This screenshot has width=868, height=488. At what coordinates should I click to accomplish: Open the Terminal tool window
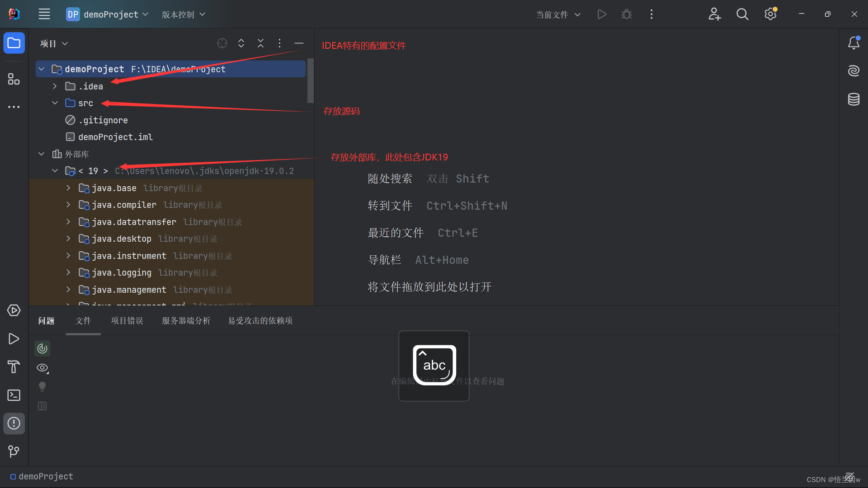click(x=14, y=395)
